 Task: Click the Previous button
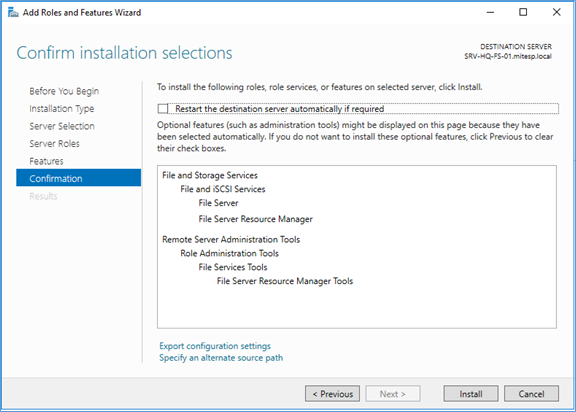332,394
